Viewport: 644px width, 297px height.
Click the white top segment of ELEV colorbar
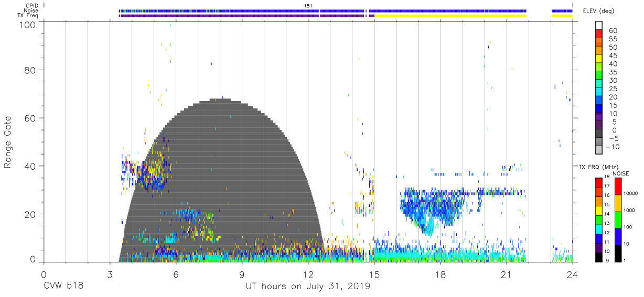pos(599,26)
